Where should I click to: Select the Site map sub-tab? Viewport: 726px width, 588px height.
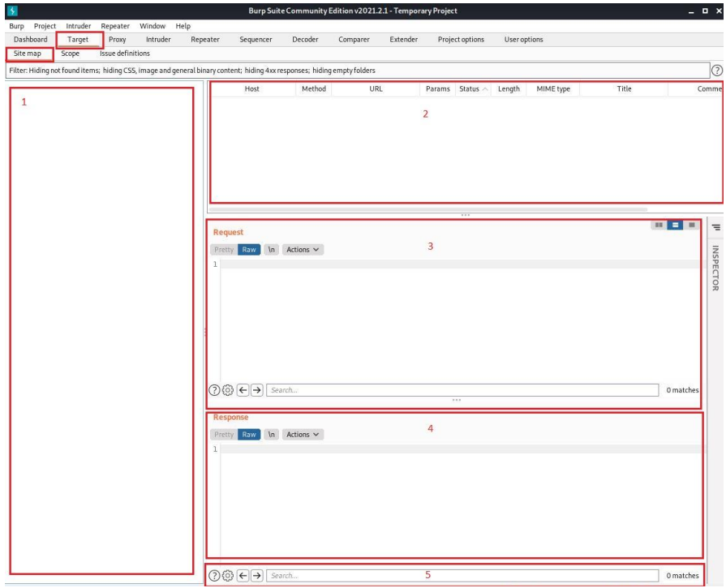28,54
